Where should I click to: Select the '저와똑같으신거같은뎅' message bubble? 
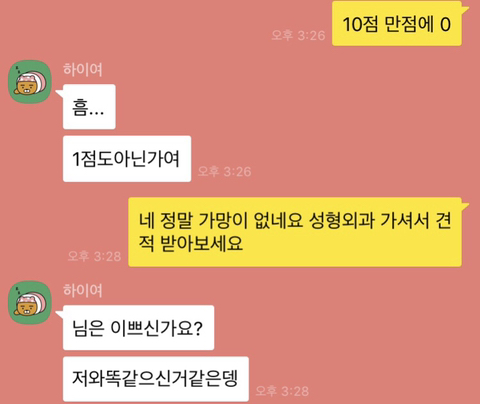(x=156, y=379)
